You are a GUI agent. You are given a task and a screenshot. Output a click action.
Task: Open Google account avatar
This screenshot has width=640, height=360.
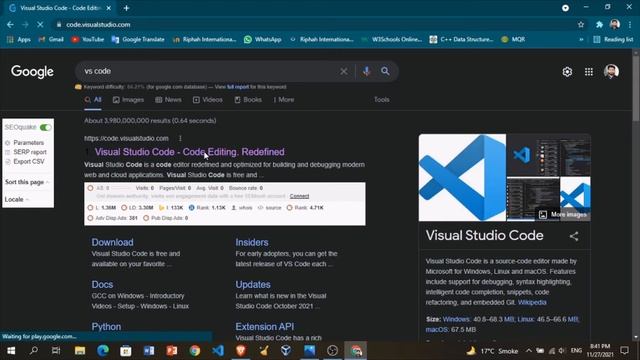(x=611, y=72)
